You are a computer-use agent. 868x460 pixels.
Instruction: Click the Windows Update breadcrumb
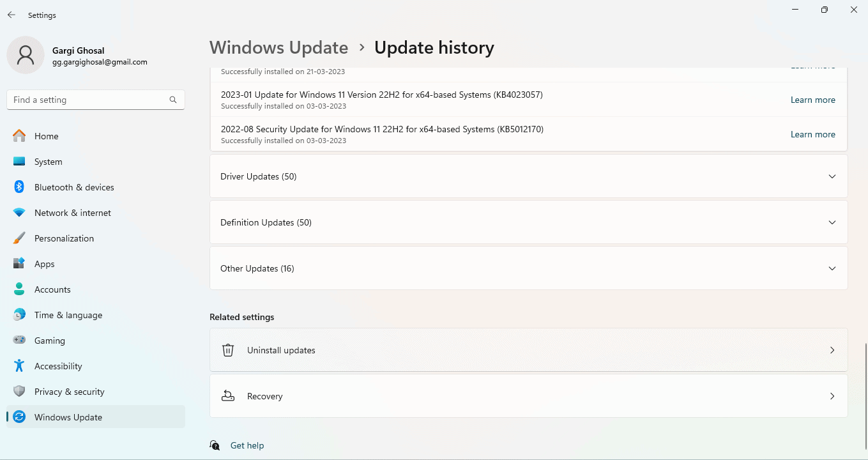279,47
